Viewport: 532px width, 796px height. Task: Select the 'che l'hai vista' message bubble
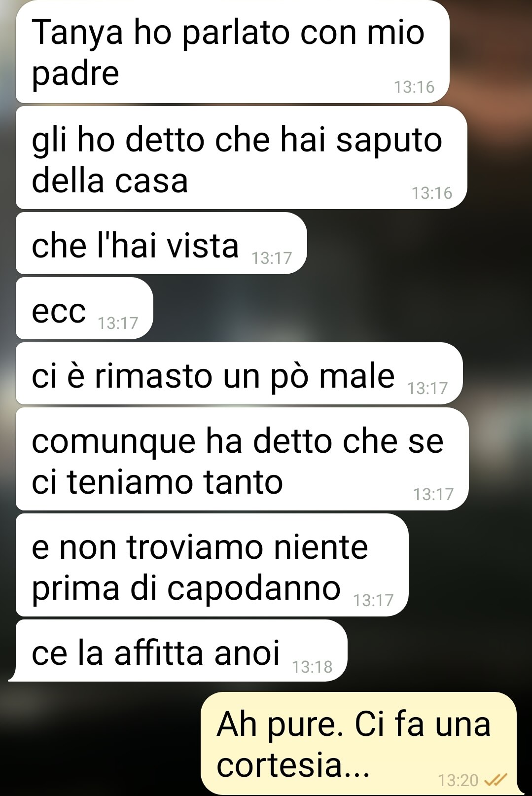[x=161, y=244]
